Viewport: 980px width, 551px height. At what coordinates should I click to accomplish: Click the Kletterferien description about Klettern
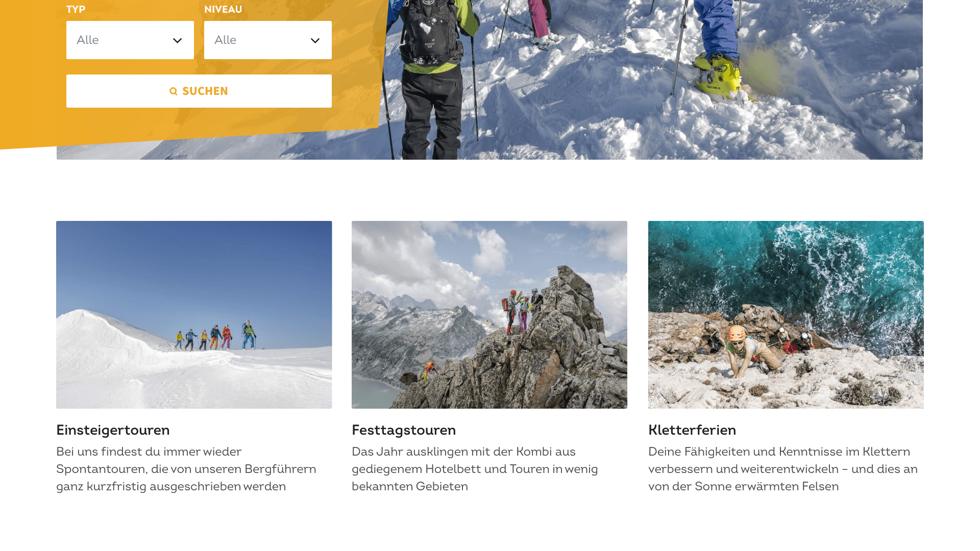pos(783,469)
